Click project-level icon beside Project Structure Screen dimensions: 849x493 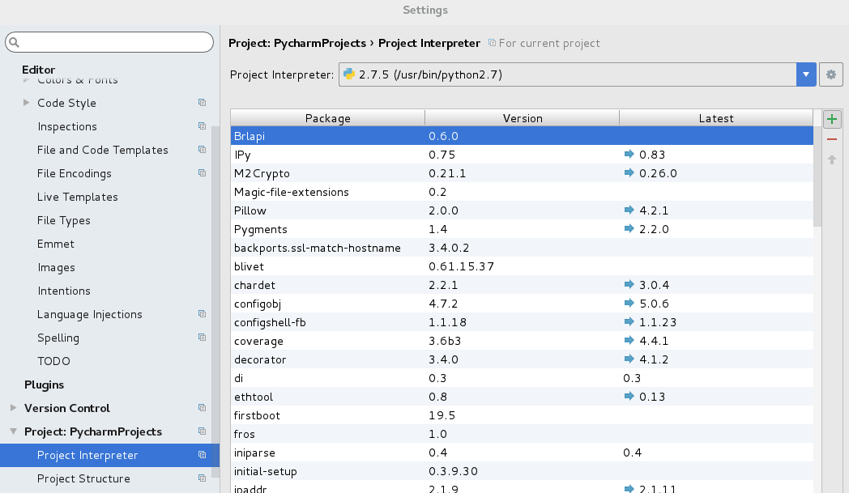(x=202, y=478)
